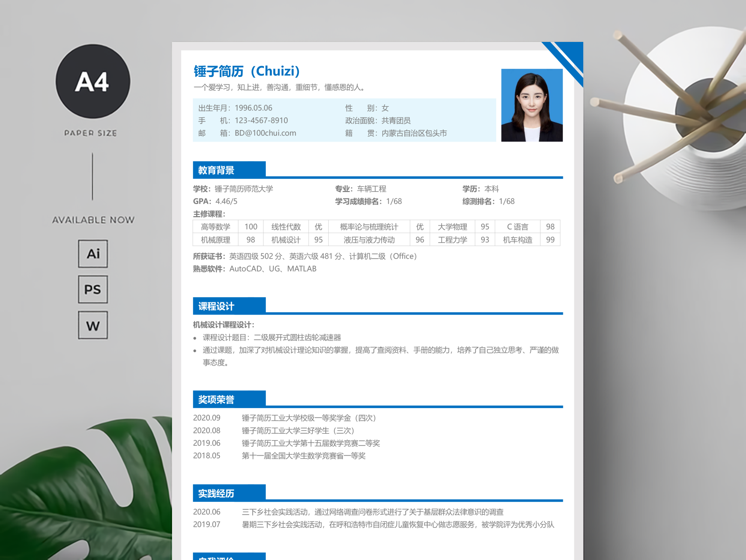
Task: Click the 奖项荣誉 section header
Action: pos(229,399)
